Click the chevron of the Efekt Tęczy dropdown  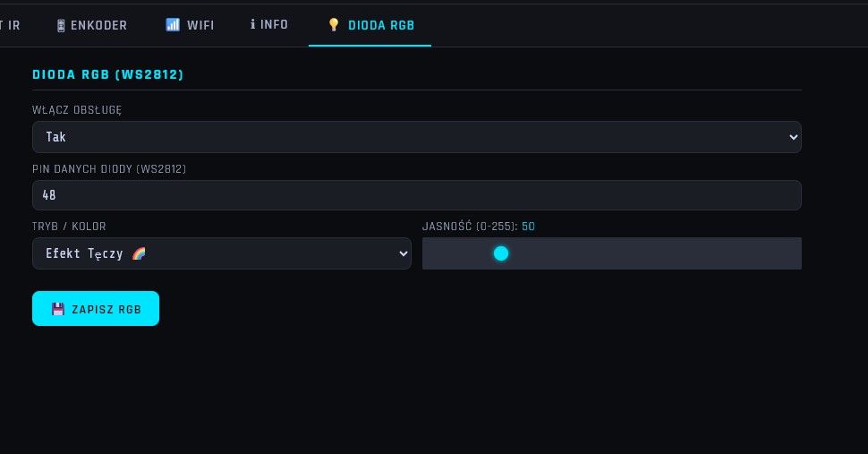[x=403, y=253]
